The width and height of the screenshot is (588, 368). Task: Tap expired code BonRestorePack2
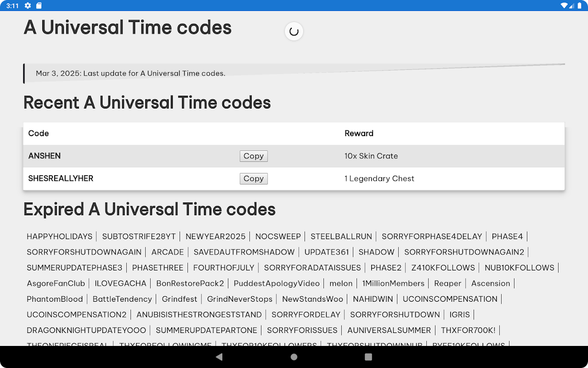point(190,283)
